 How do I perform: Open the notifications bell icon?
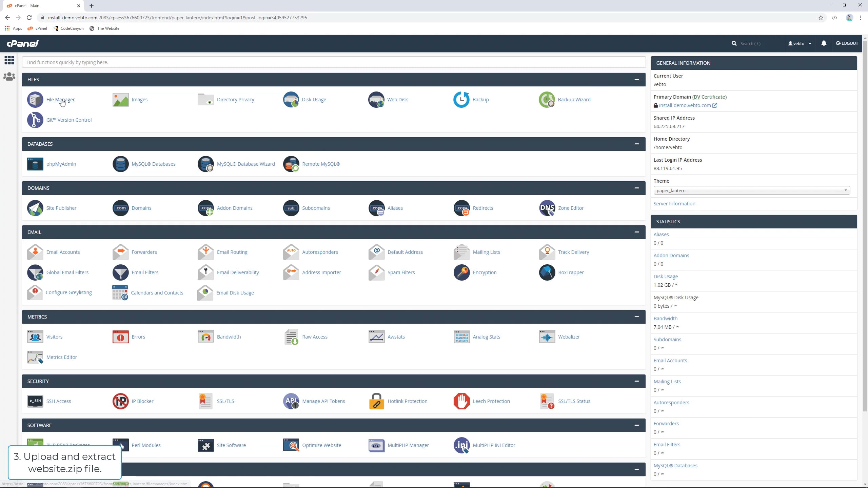coord(824,43)
